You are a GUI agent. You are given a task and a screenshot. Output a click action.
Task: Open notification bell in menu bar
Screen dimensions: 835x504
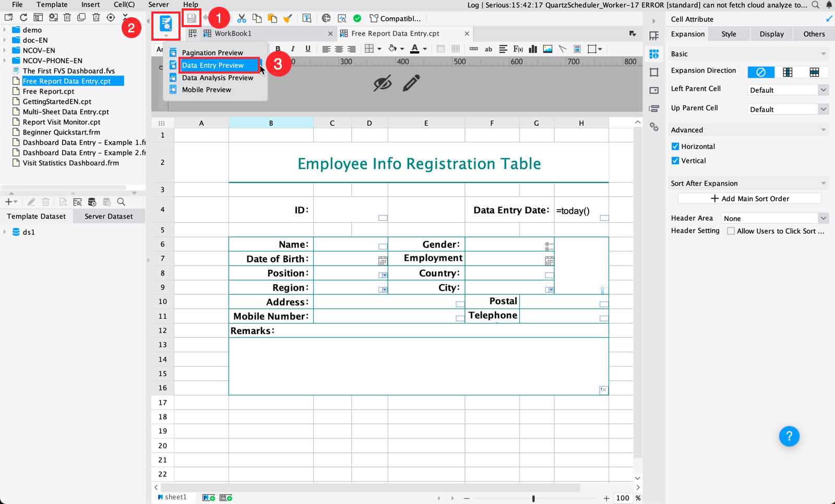[x=829, y=5]
